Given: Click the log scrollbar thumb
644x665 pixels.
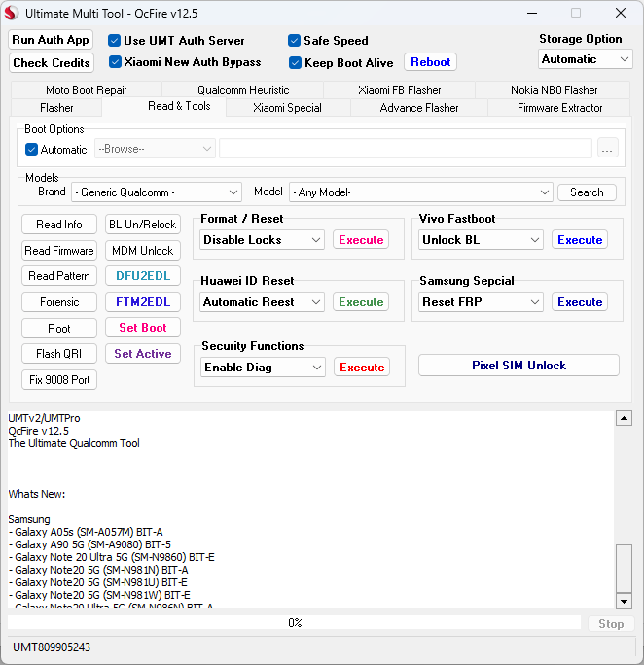Looking at the screenshot, I should click(x=625, y=569).
